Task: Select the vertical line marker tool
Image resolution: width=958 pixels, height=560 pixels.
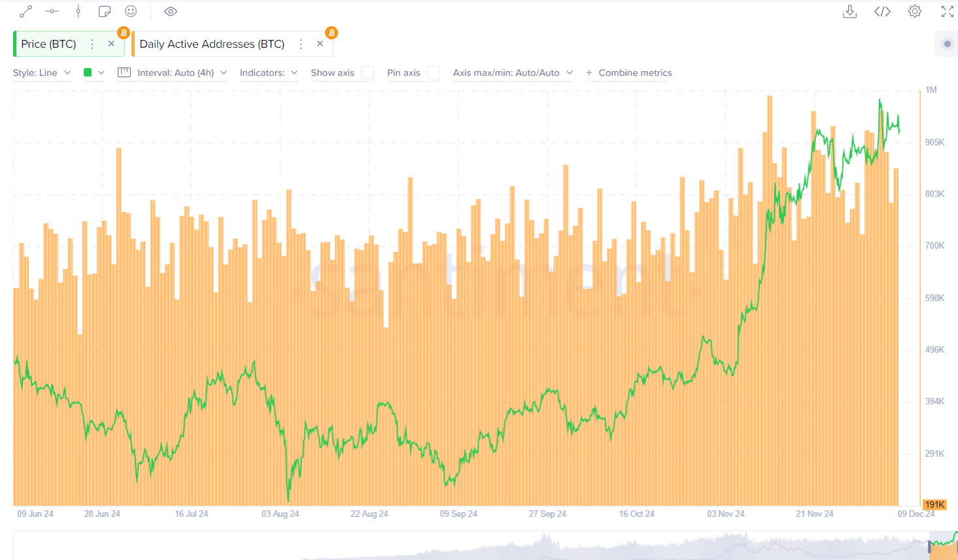Action: point(78,12)
